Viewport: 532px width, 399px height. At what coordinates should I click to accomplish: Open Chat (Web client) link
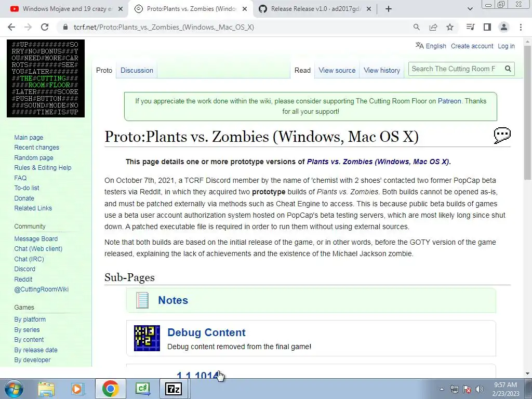coord(38,249)
